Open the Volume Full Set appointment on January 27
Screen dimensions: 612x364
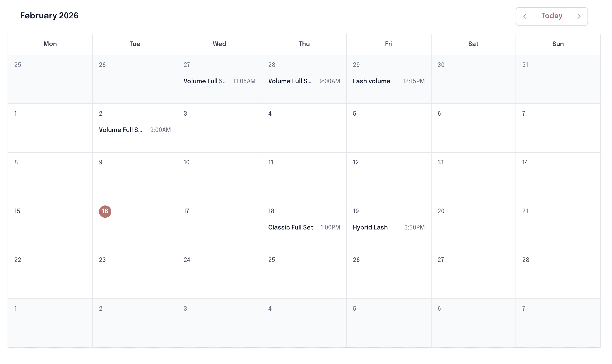pos(219,81)
